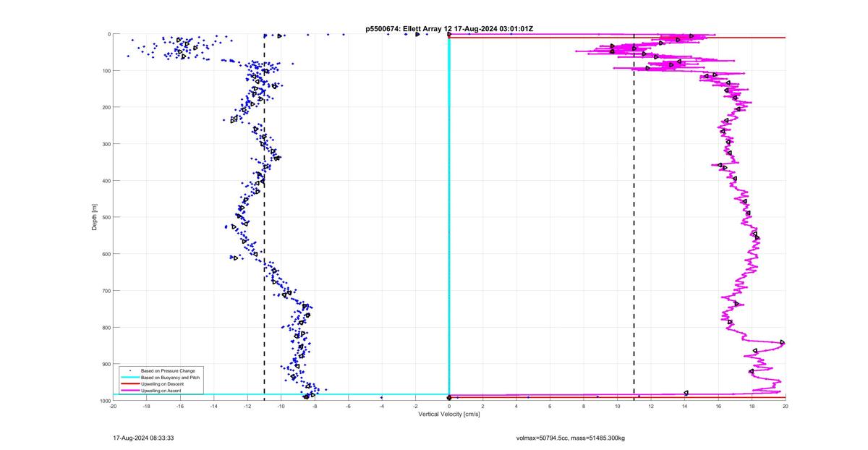Image resolution: width=868 pixels, height=450 pixels.
Task: Click depth axis tick label '900'
Action: 106,364
